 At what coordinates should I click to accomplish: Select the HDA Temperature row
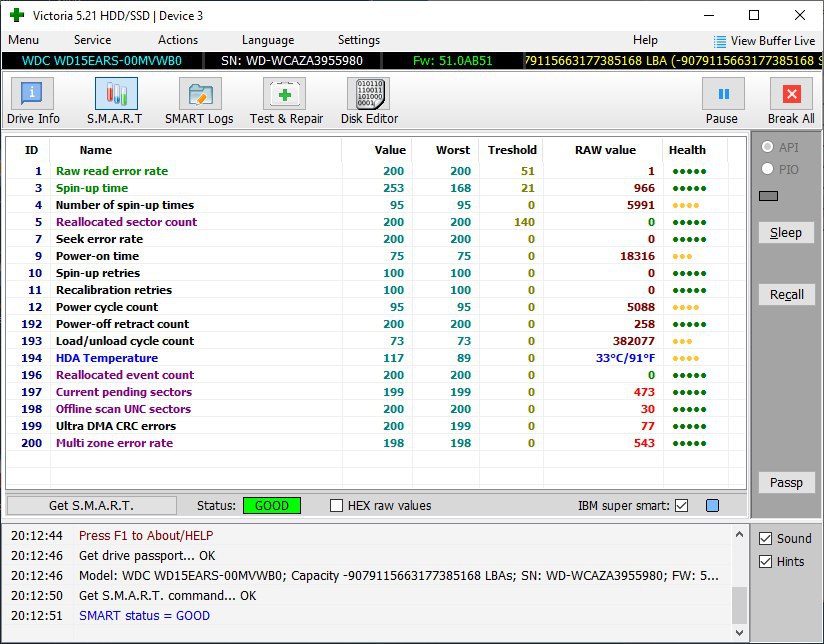coord(376,358)
